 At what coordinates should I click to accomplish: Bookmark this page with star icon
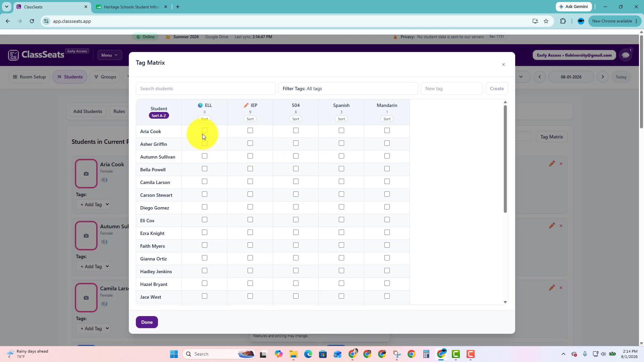point(546,21)
